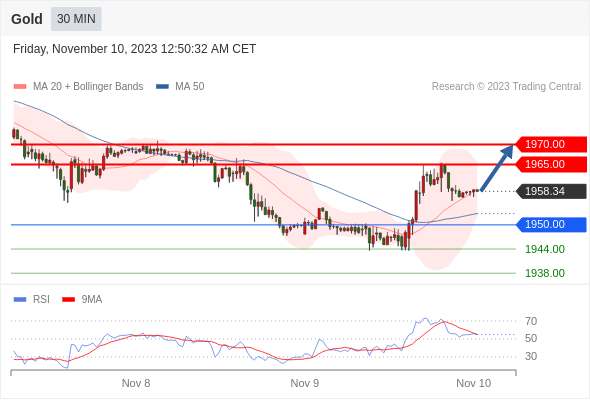
Task: Click the Research © 2023 Trading Central text
Action: (x=506, y=87)
